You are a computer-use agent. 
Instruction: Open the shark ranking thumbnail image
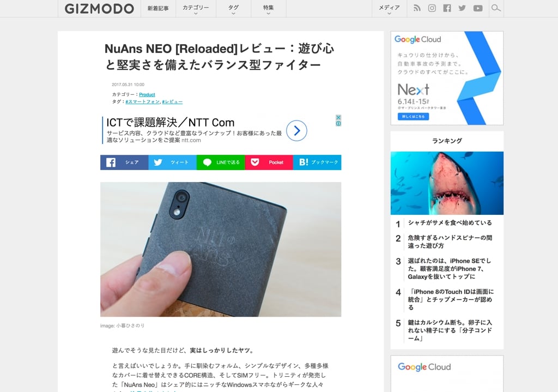447,183
